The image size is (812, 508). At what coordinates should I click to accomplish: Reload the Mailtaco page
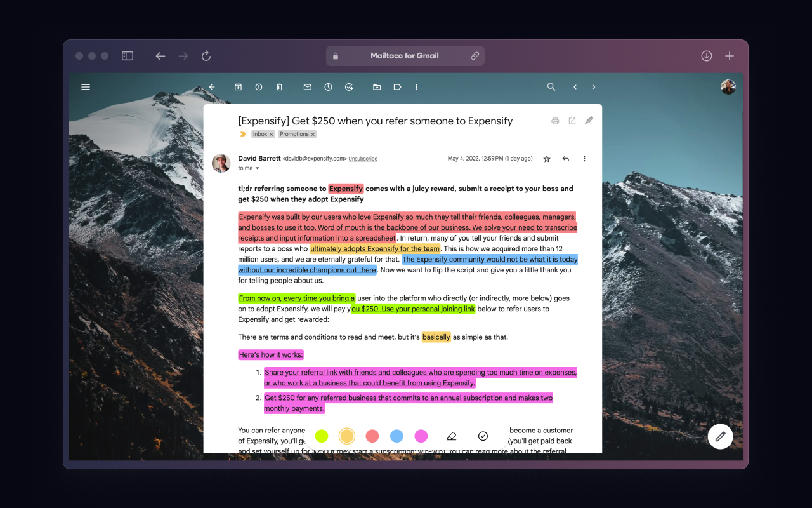[206, 56]
